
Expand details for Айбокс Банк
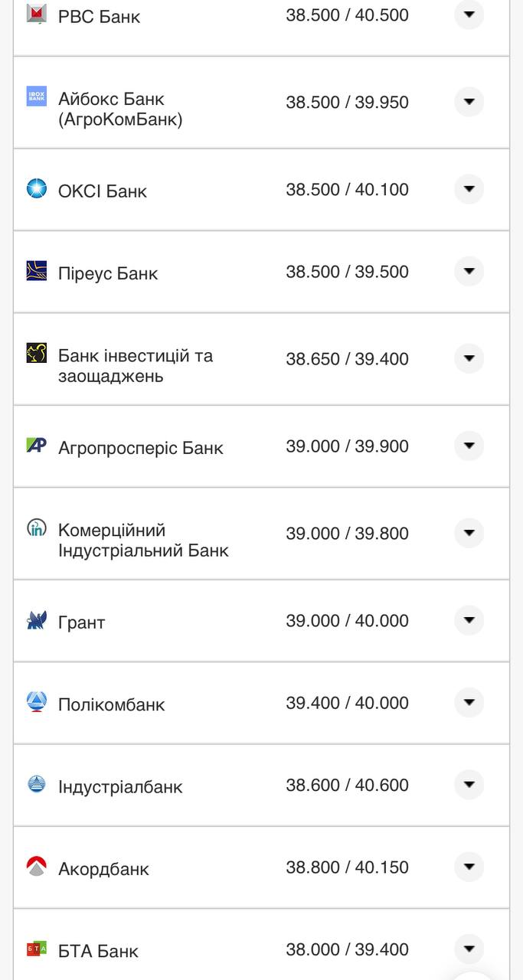tap(469, 102)
